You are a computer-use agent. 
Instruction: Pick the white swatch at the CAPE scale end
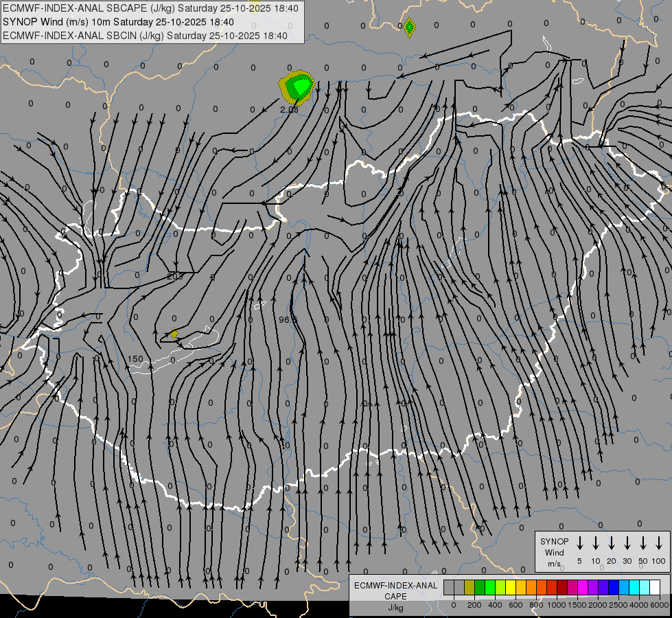[656, 588]
